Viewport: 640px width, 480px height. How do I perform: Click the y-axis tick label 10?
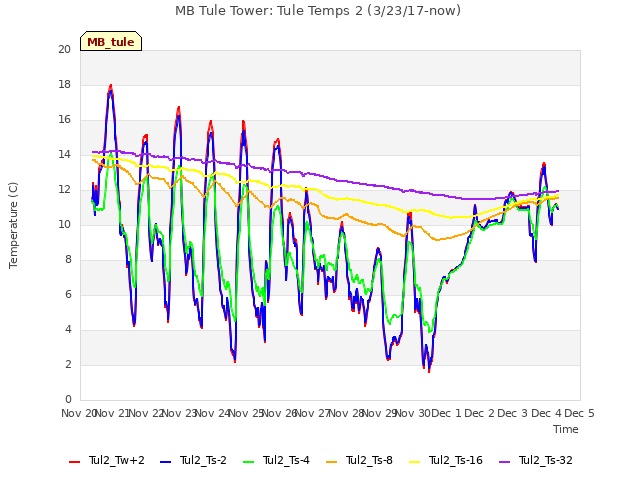point(64,224)
